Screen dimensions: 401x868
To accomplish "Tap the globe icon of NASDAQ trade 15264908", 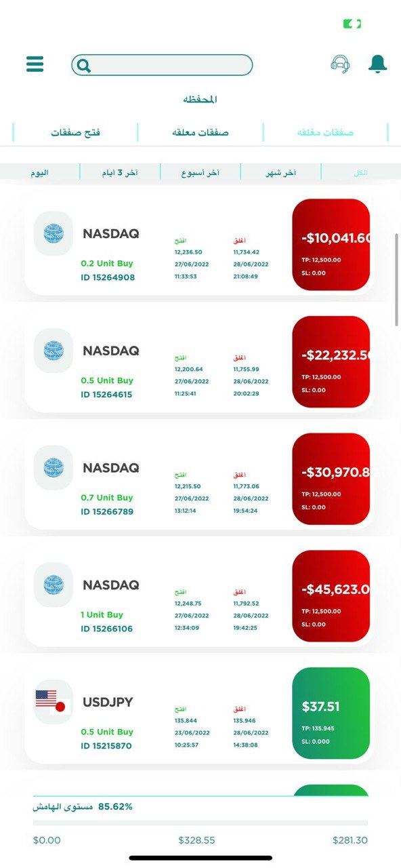I will pos(54,234).
